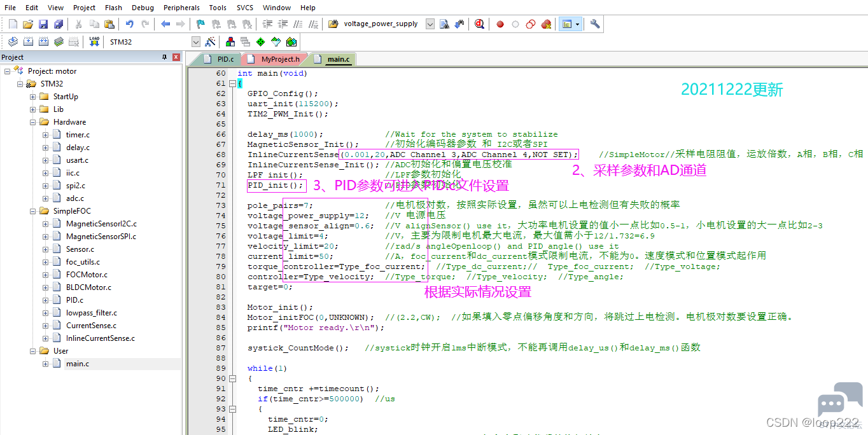
Task: Click the Build target icon
Action: (28, 42)
